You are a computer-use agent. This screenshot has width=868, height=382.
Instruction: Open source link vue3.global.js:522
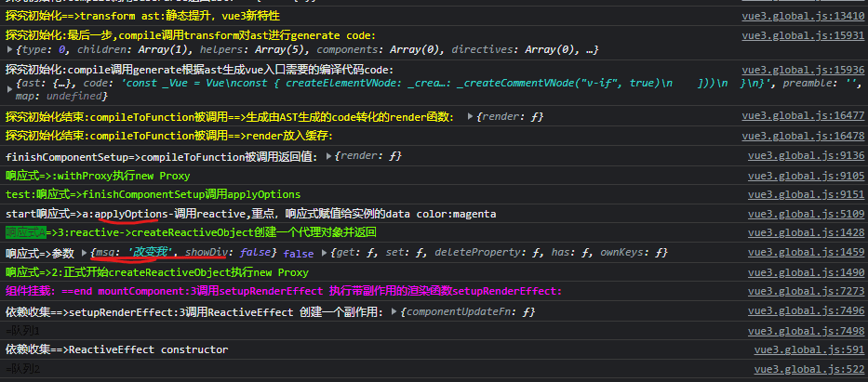pos(808,369)
